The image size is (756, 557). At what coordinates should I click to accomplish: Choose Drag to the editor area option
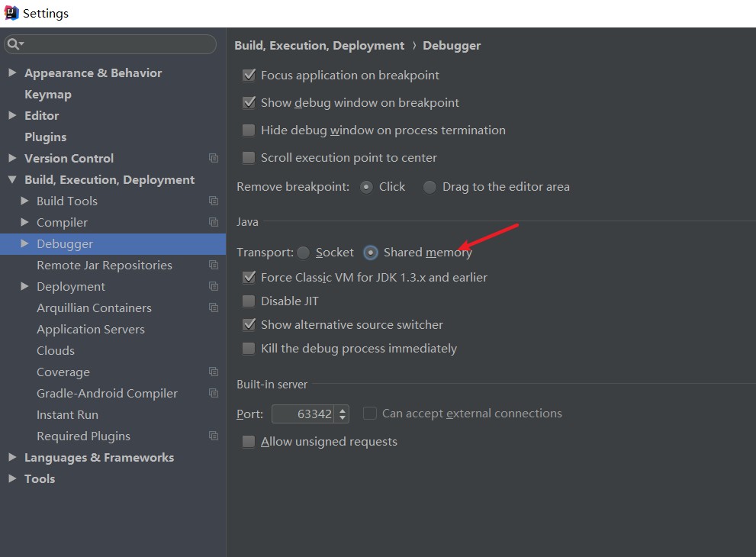point(429,187)
